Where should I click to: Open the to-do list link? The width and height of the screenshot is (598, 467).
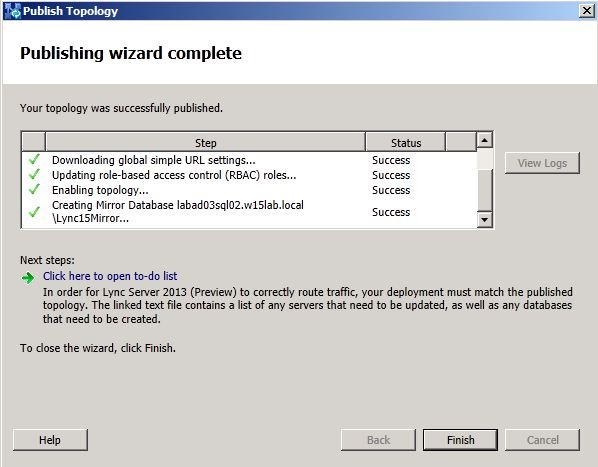click(x=110, y=276)
